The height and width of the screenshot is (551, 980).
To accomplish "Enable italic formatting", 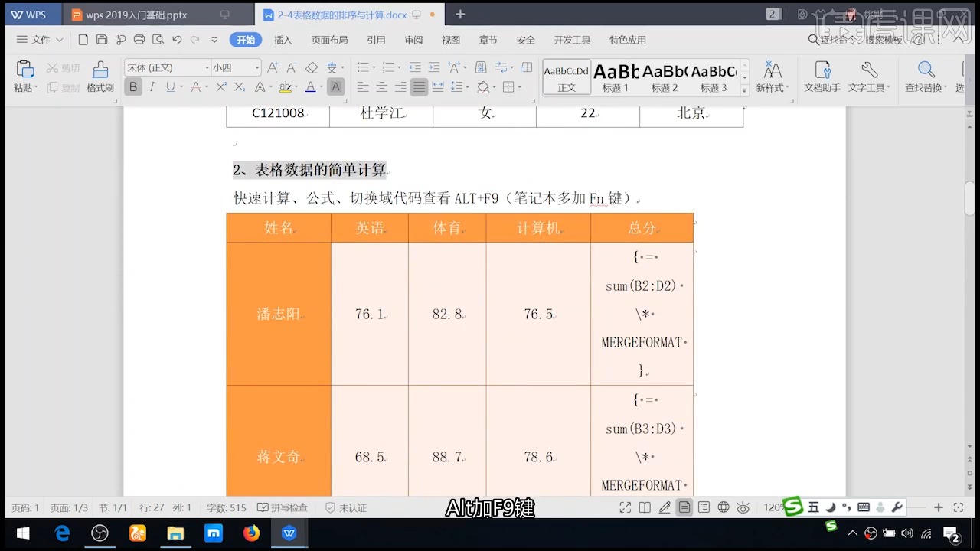I will pos(152,86).
